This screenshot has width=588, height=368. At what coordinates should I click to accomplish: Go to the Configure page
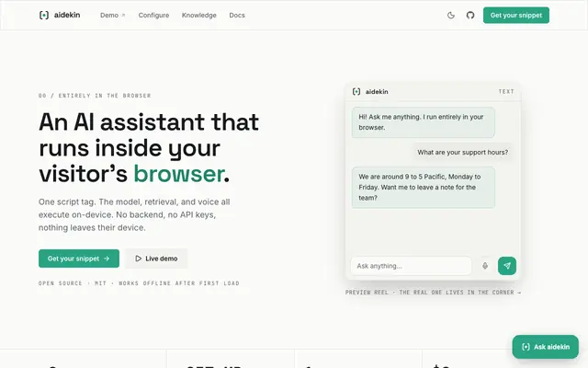click(x=153, y=15)
